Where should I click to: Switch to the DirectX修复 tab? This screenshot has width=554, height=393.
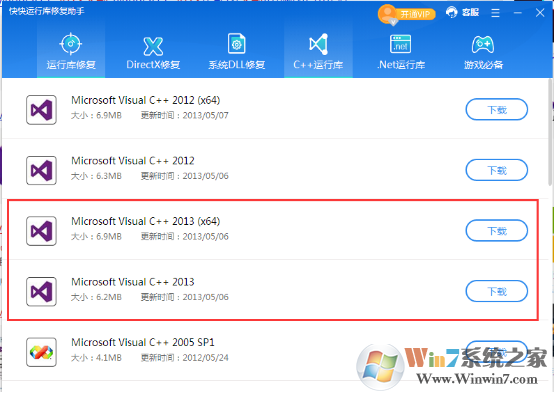[153, 52]
